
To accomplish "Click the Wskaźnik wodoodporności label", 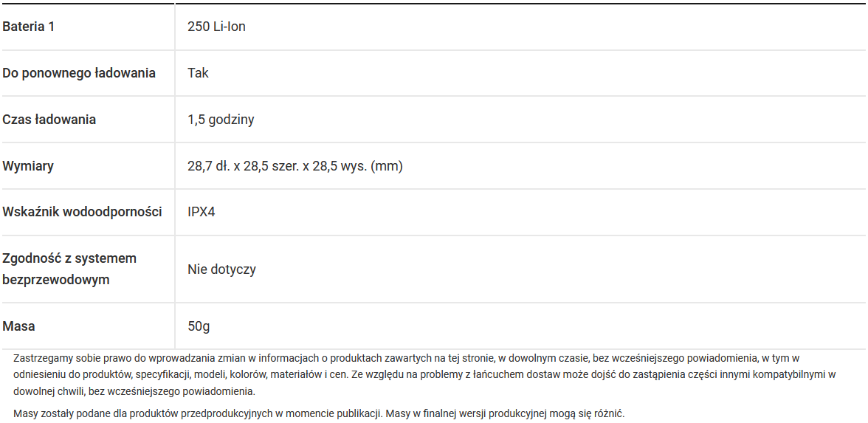I will pos(82,212).
